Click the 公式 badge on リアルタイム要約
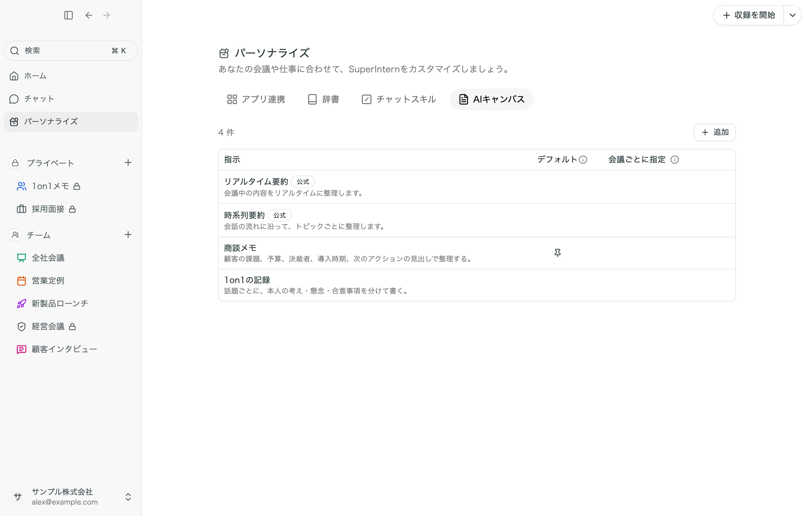Screen dimensions: 812x516 click(x=303, y=182)
